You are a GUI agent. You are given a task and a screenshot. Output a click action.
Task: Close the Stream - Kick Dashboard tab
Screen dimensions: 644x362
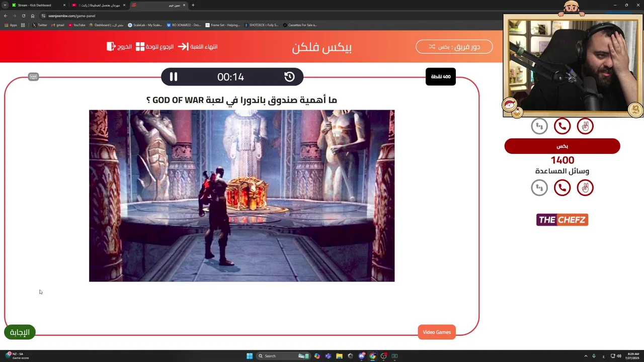pyautogui.click(x=64, y=5)
